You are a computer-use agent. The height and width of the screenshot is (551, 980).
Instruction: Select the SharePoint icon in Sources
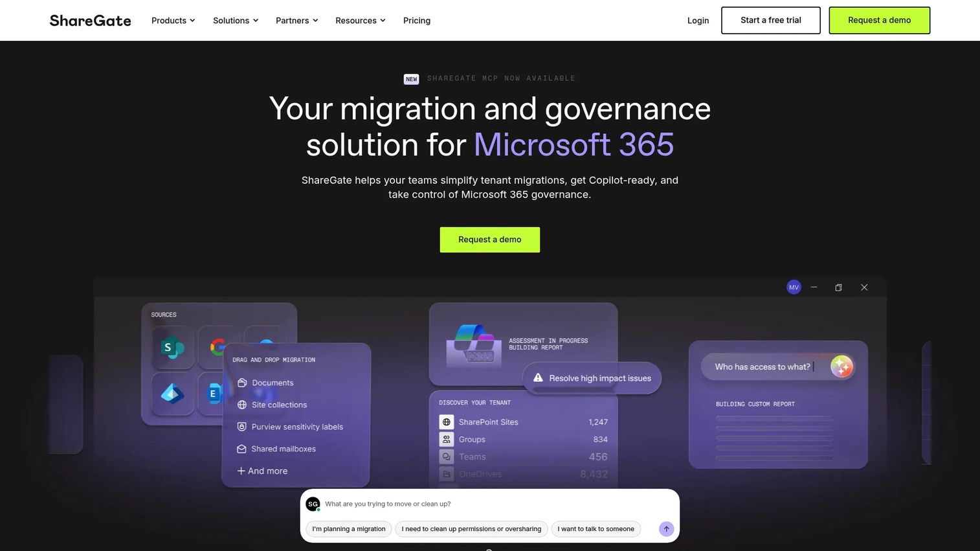173,348
